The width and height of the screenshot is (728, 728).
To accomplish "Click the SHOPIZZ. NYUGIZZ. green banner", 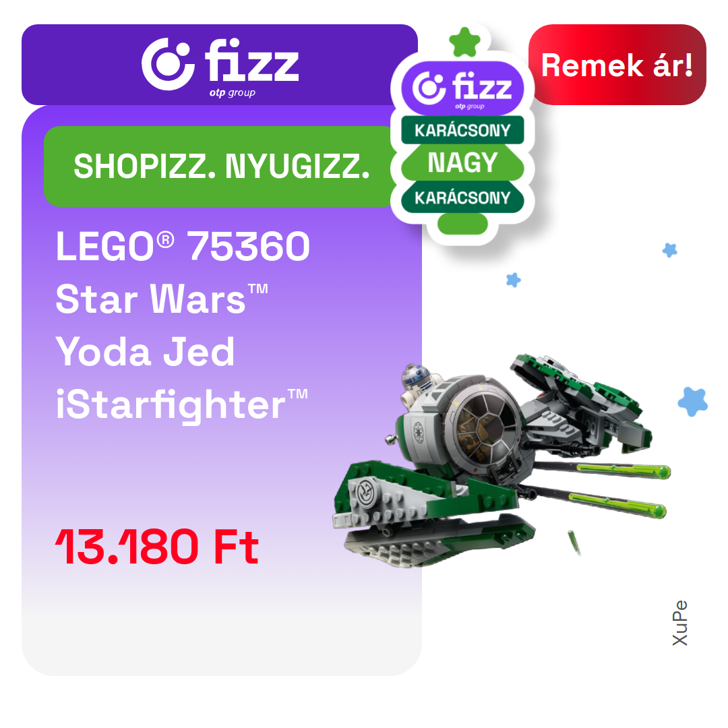I will pos(222,166).
